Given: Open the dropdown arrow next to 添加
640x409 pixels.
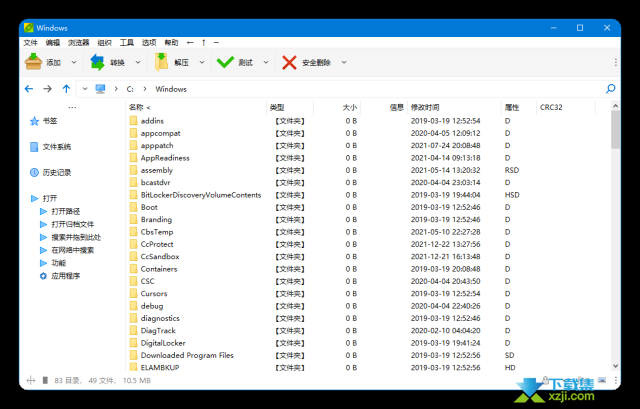Looking at the screenshot, I should pos(74,62).
